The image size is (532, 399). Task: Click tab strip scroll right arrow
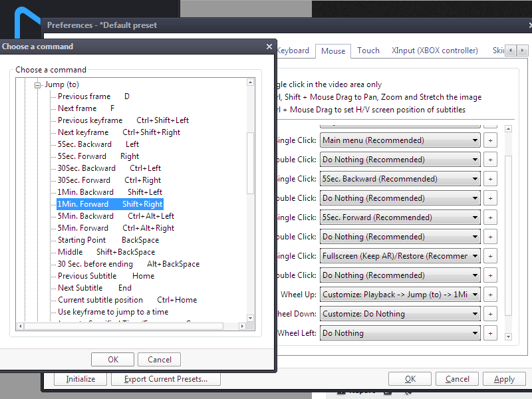(523, 51)
